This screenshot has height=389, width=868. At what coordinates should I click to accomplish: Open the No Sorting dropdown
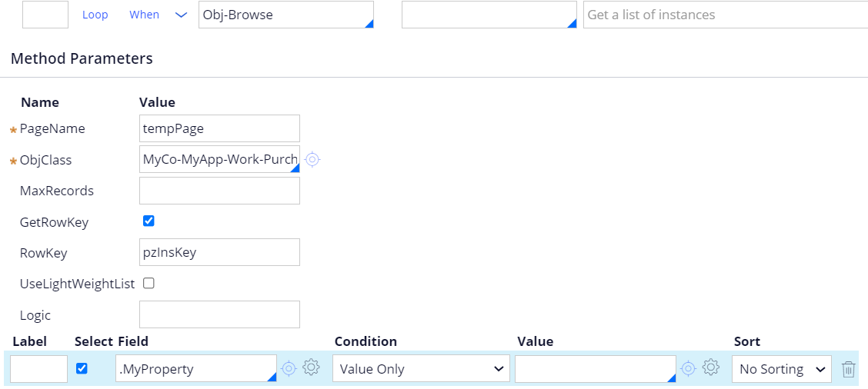[x=782, y=369]
